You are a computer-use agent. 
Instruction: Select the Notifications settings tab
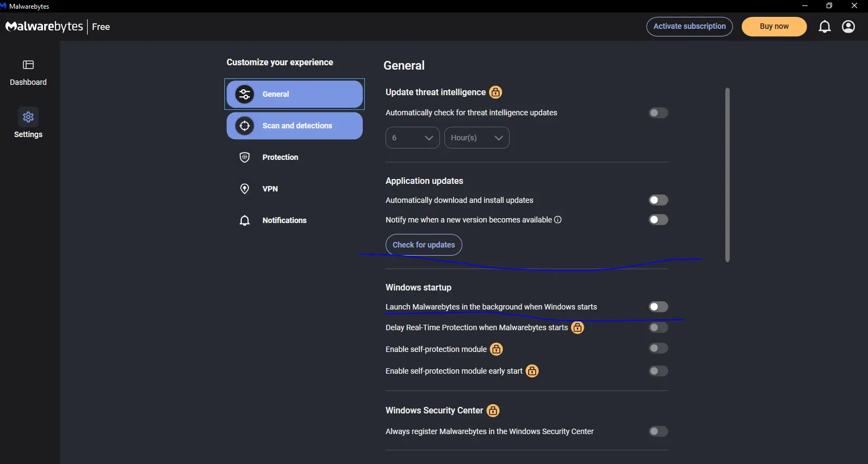pos(295,220)
